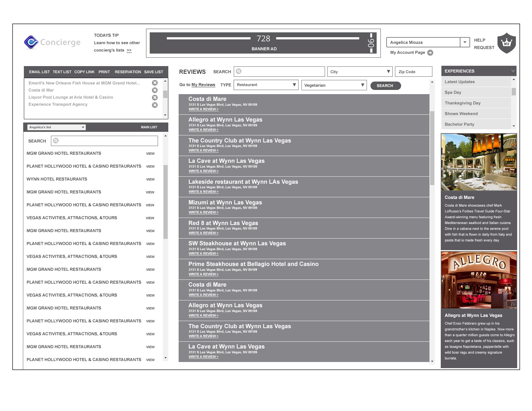
Task: Click the crown badge showing 972
Action: click(507, 43)
